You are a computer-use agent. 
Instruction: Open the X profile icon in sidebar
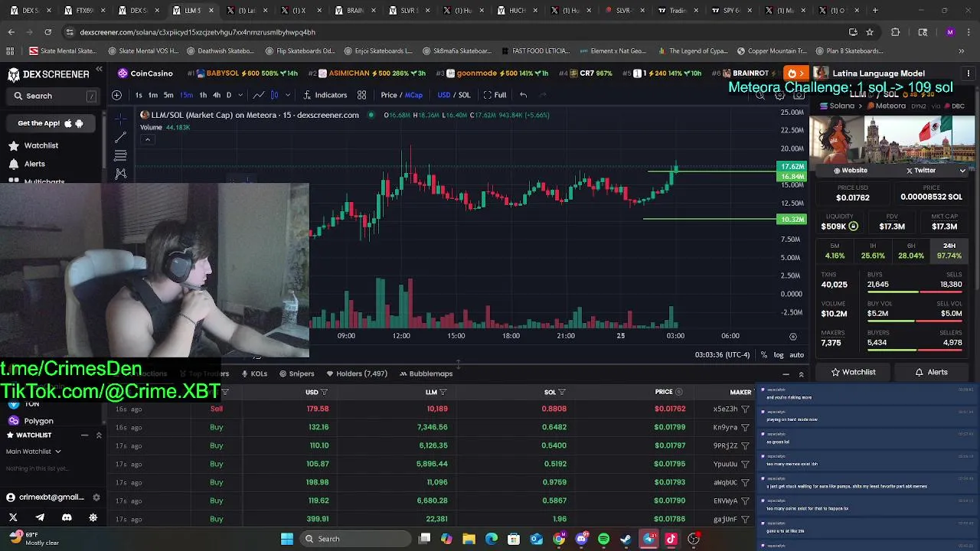[x=13, y=517]
